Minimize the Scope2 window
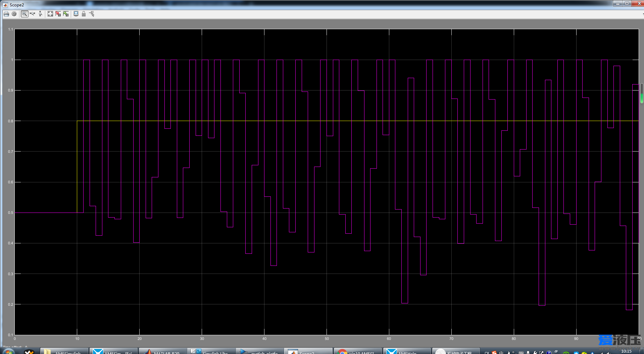644x354 pixels. pyautogui.click(x=617, y=3)
